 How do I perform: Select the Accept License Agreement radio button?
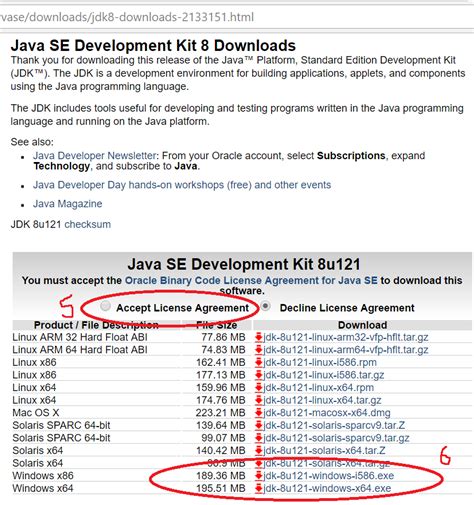105,306
